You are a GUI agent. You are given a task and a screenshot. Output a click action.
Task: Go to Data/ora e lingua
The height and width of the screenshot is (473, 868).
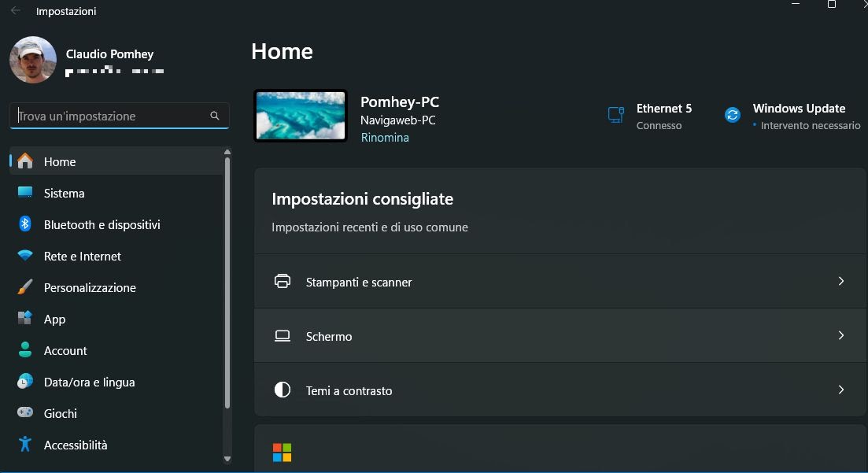(89, 382)
